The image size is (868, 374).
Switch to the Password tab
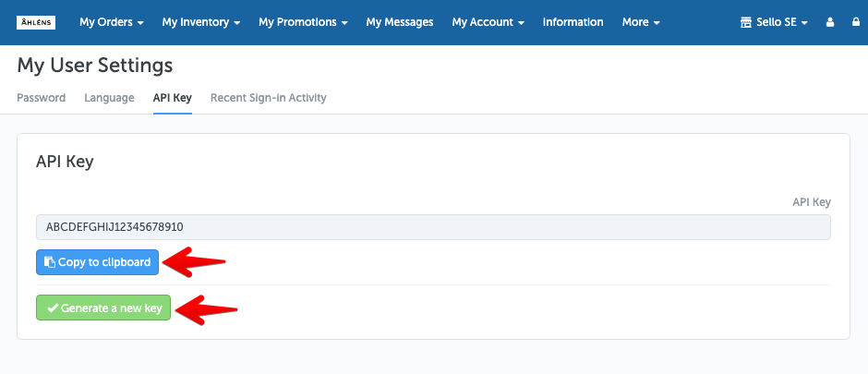pos(41,98)
